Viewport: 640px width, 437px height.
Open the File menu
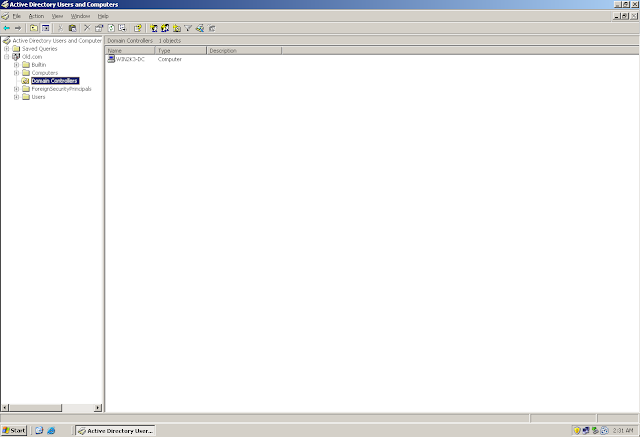coord(17,16)
